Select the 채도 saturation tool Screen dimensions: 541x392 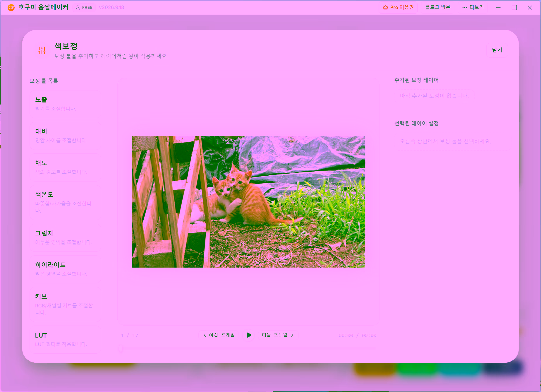65,167
